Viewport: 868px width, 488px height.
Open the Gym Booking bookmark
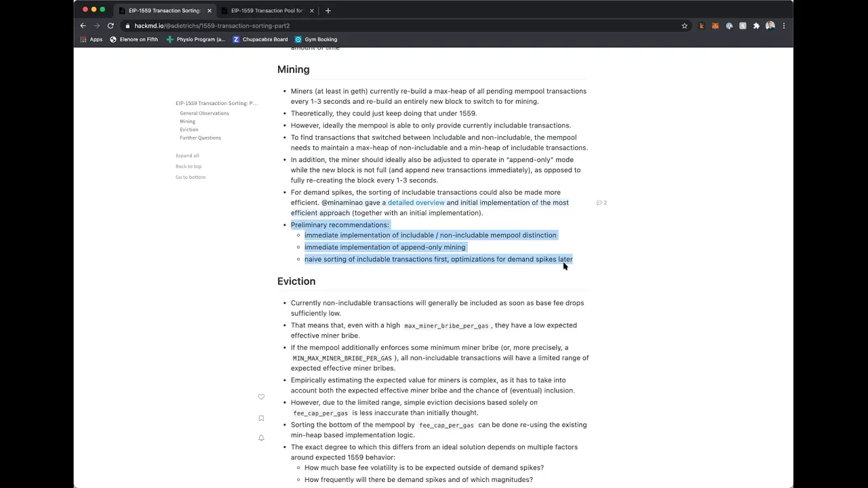tap(316, 39)
